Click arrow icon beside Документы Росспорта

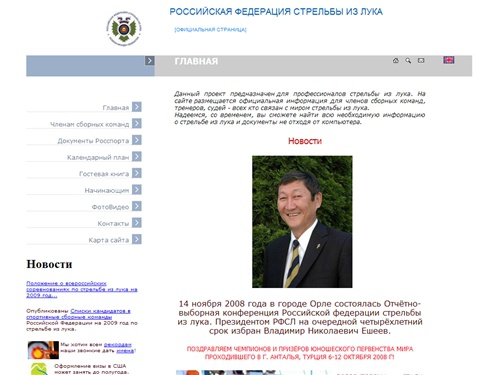pos(137,140)
